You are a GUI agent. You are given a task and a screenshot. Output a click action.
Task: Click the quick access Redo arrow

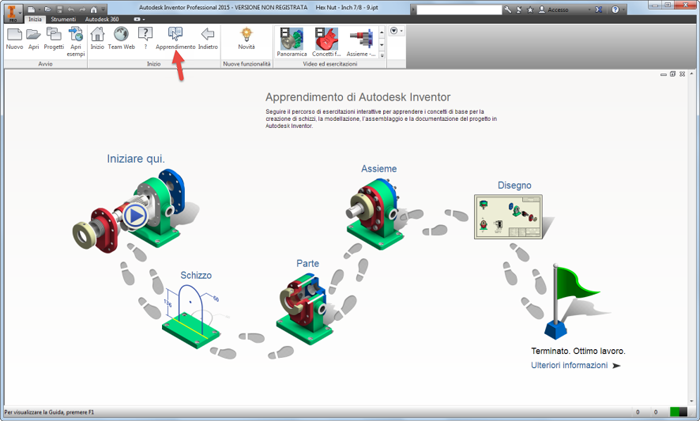(83, 9)
